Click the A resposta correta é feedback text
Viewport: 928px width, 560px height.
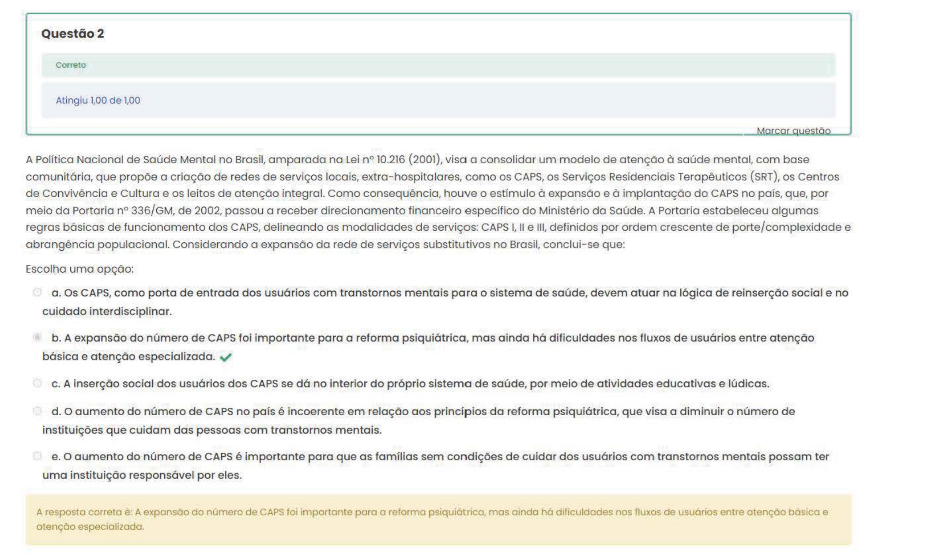432,519
